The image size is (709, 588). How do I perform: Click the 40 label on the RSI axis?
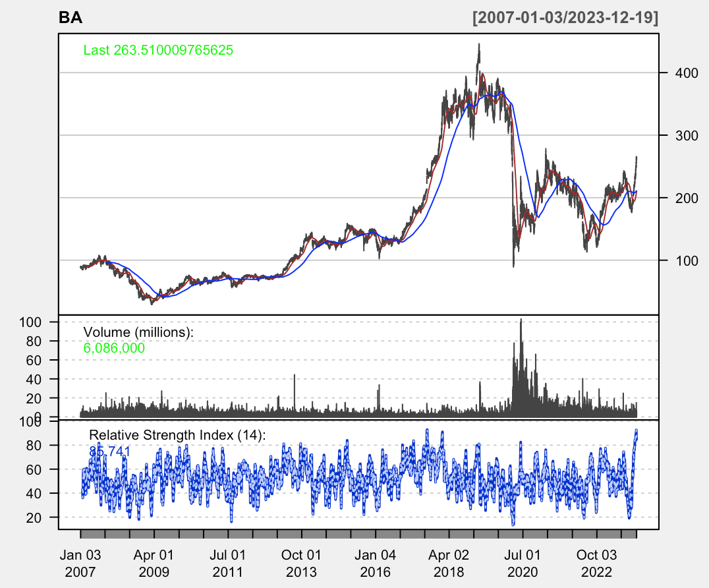[x=34, y=494]
